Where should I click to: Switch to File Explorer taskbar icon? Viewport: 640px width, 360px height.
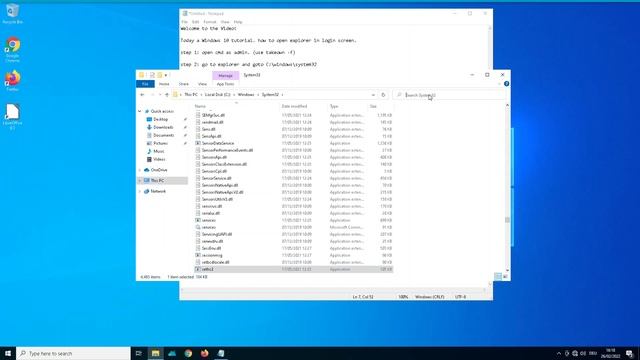(x=156, y=353)
